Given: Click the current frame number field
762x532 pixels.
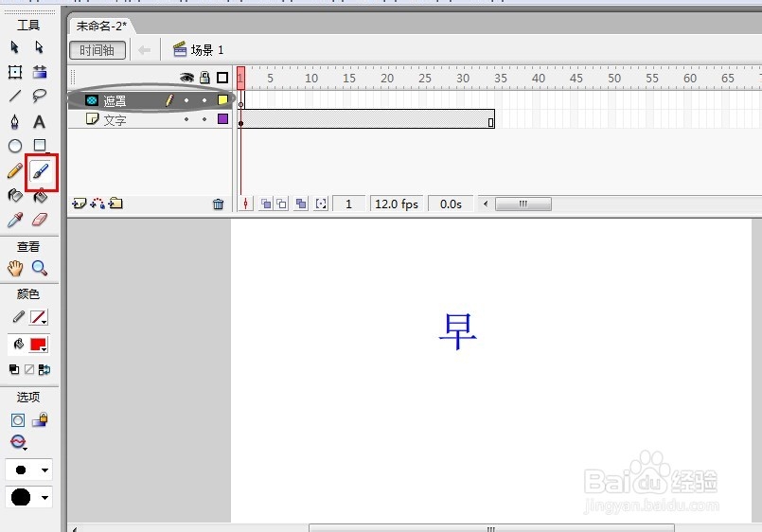Looking at the screenshot, I should click(348, 204).
